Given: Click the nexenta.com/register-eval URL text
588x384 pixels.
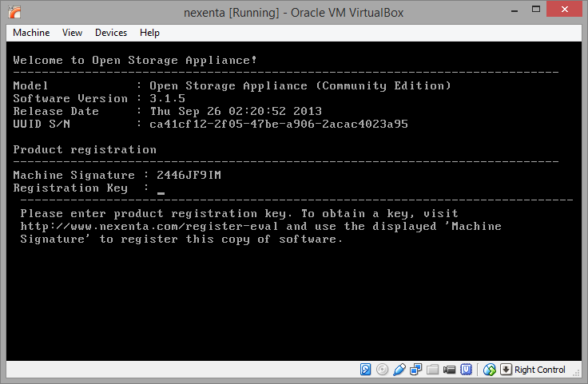Looking at the screenshot, I should point(149,226).
